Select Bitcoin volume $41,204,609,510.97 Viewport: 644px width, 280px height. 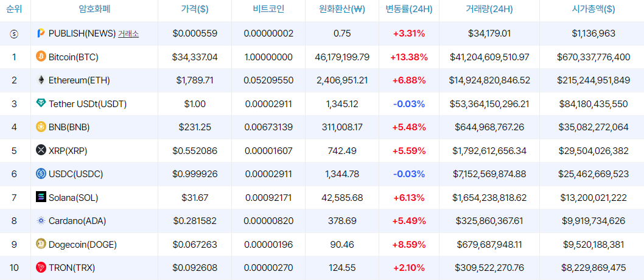[x=489, y=57]
